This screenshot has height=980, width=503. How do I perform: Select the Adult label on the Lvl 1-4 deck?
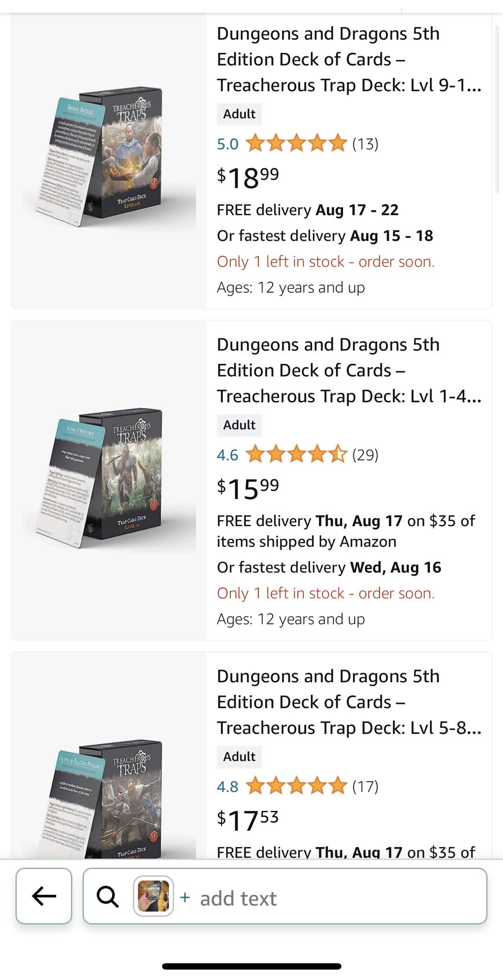(x=239, y=425)
